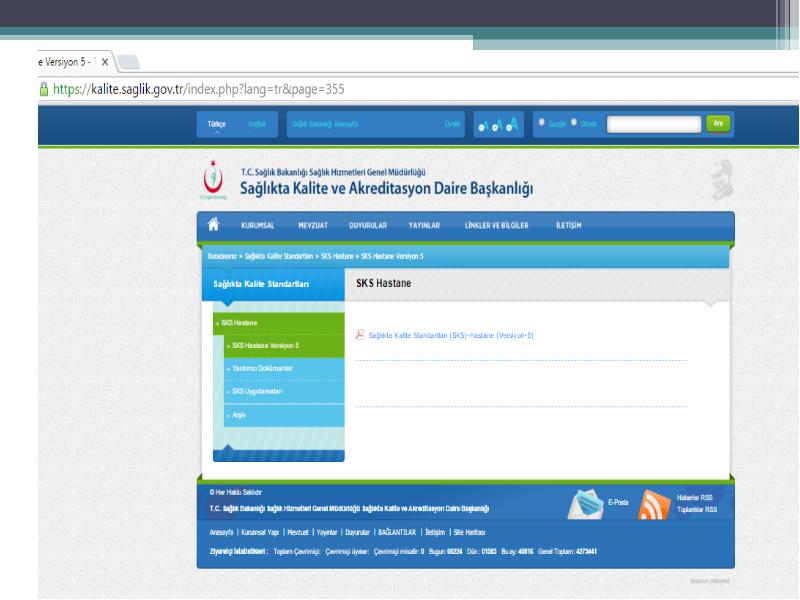
Task: Click the orange RSS feed icon
Action: pyautogui.click(x=654, y=505)
